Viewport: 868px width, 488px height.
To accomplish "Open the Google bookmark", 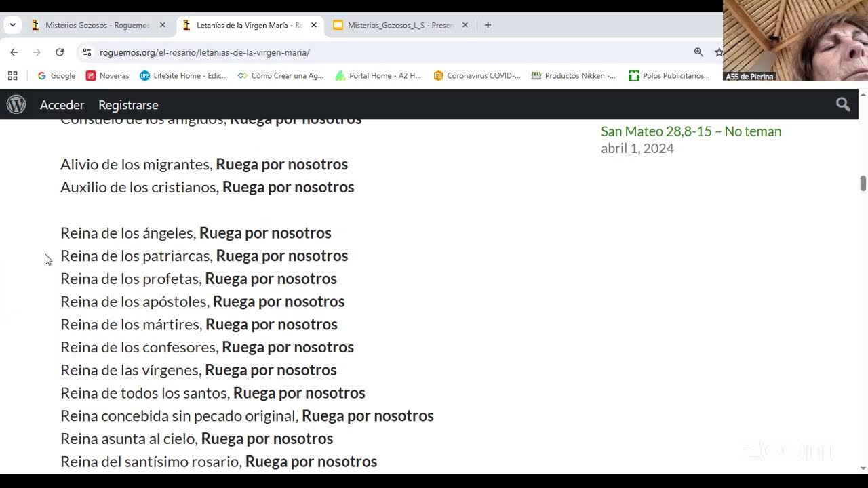I will point(56,76).
